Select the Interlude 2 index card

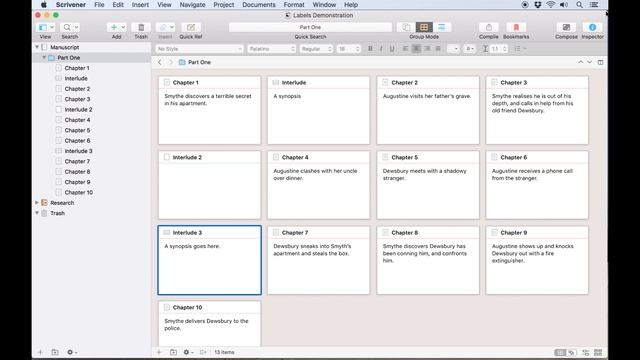209,185
